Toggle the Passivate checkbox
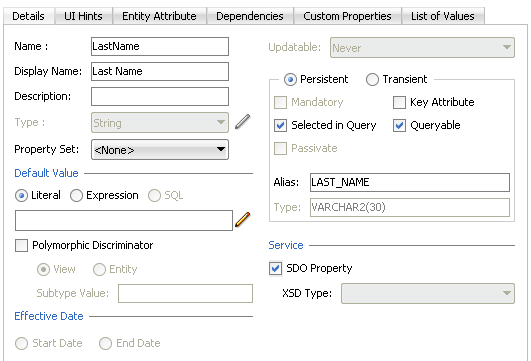531x361 pixels. (280, 148)
